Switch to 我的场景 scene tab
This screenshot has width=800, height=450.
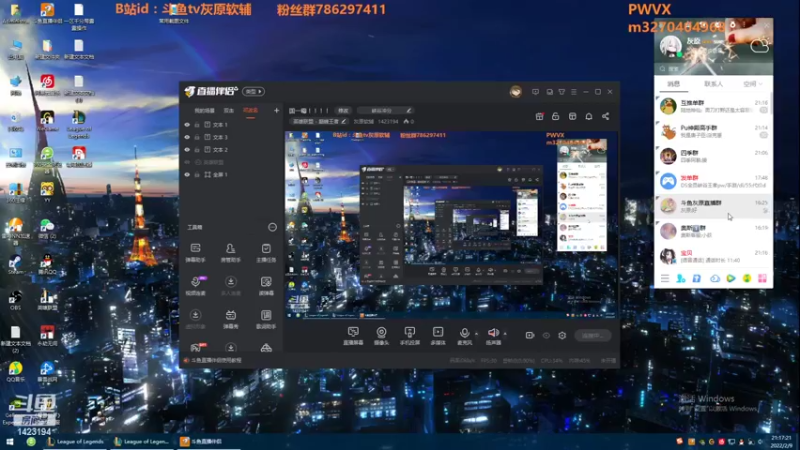click(x=204, y=110)
